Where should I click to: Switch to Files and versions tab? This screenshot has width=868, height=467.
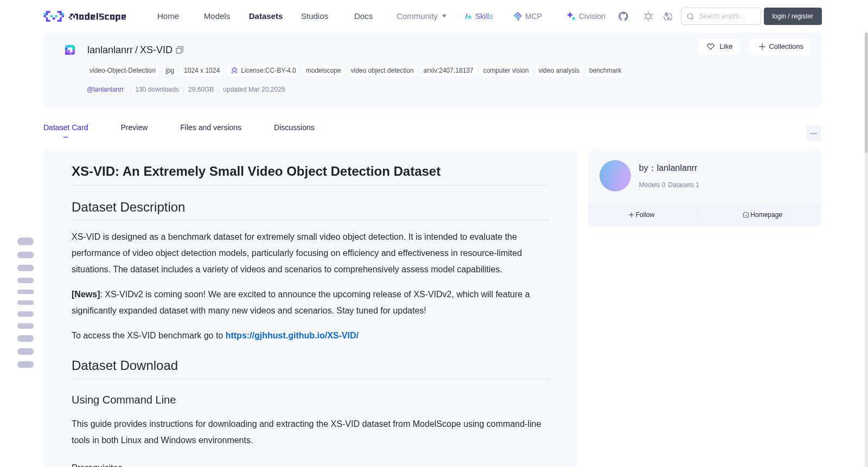click(210, 127)
